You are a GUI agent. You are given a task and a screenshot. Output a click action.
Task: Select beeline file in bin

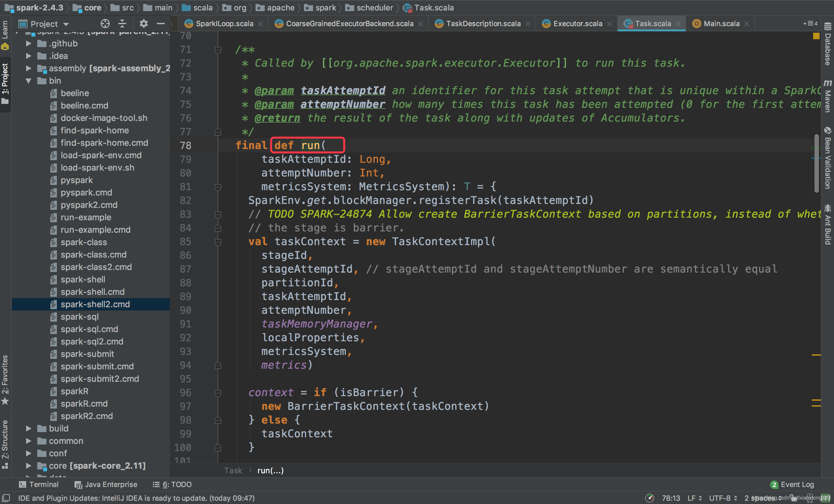click(75, 93)
